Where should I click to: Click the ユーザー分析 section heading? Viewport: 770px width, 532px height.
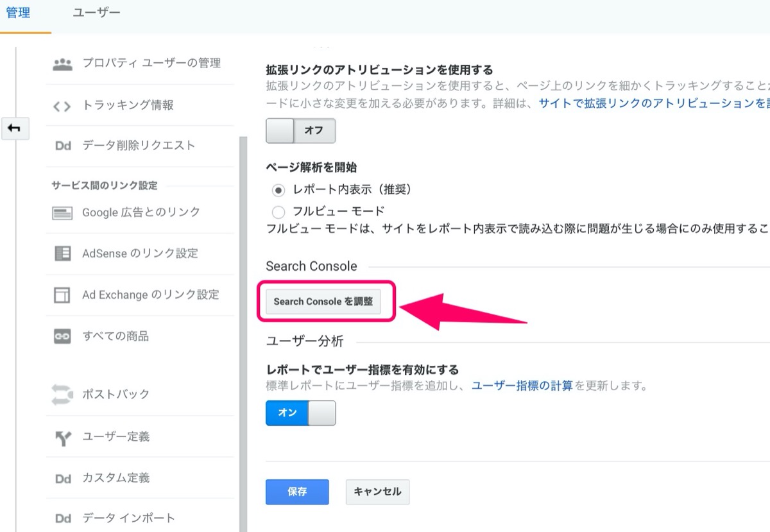pos(305,341)
